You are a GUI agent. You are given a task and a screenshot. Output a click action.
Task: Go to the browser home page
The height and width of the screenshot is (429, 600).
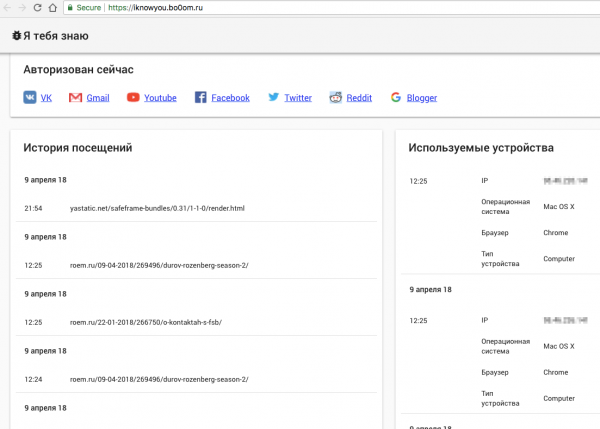click(x=53, y=7)
